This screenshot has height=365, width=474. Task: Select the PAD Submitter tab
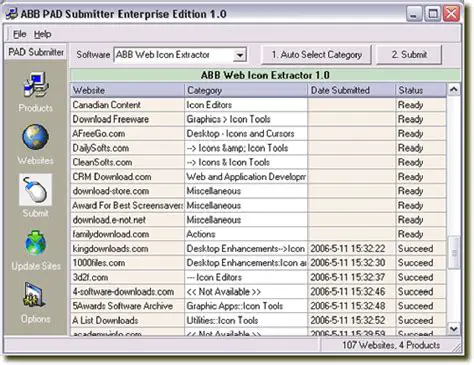coord(36,52)
